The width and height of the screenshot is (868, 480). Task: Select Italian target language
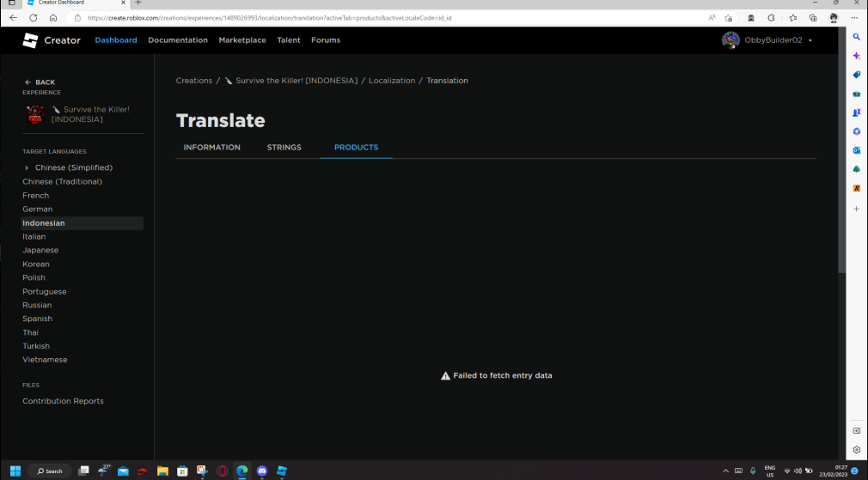pos(34,237)
